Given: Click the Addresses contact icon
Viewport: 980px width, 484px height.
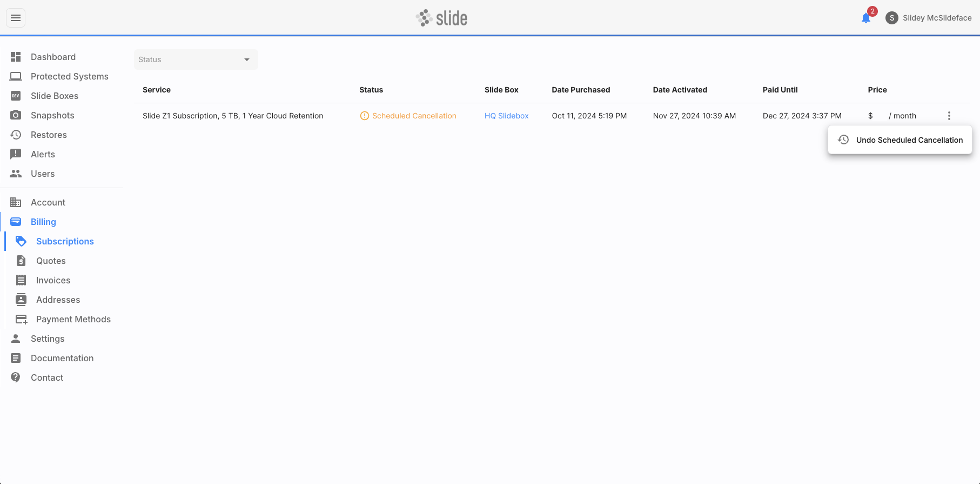Looking at the screenshot, I should tap(21, 300).
